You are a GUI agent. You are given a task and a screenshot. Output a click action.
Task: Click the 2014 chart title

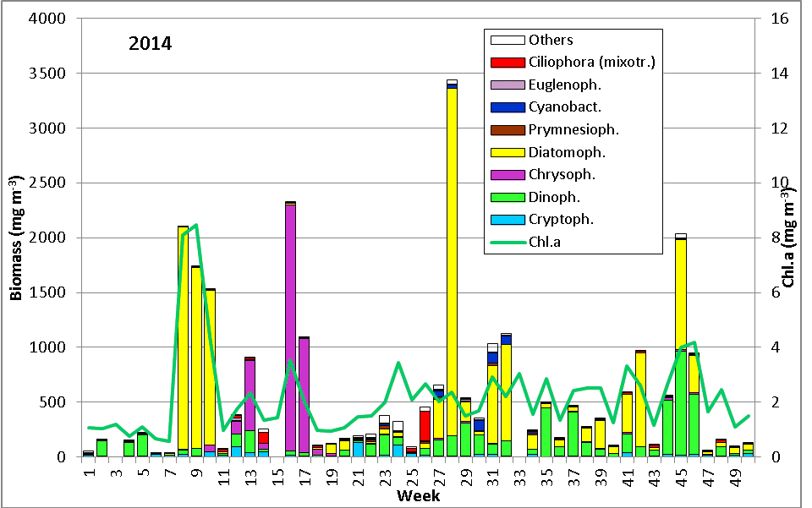coord(150,43)
